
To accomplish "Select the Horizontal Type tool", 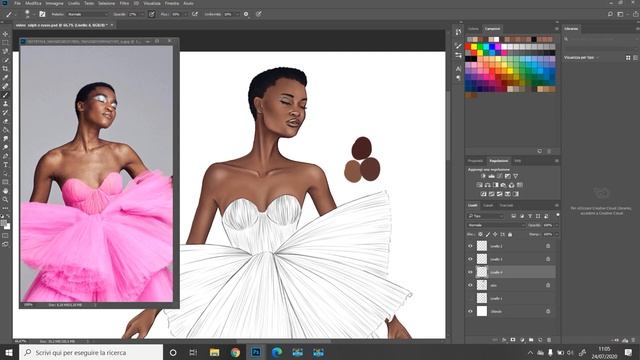I will tap(5, 164).
